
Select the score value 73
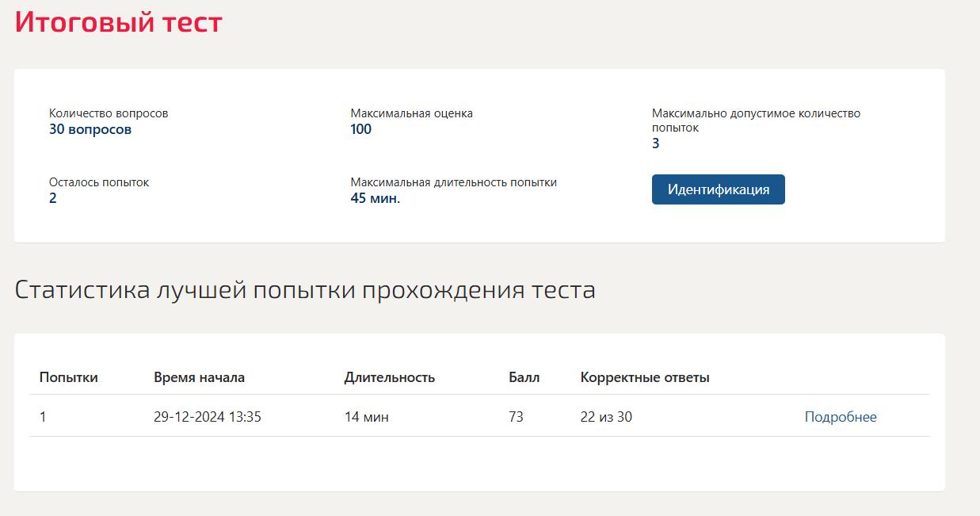516,416
